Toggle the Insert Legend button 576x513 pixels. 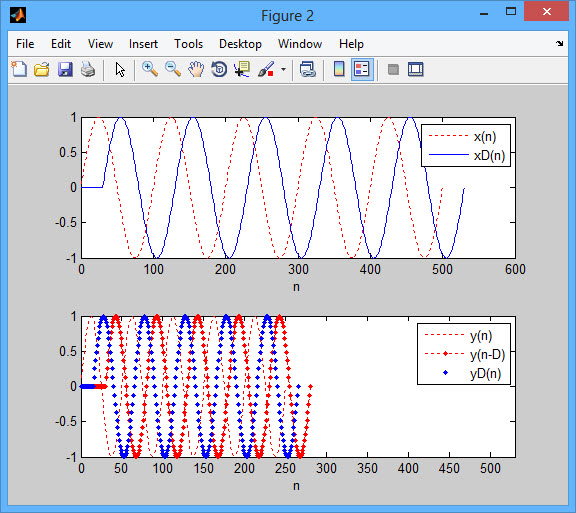(x=362, y=69)
